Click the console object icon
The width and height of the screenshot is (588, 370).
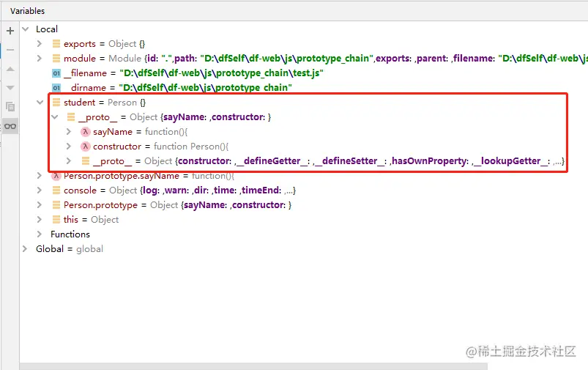(x=56, y=190)
